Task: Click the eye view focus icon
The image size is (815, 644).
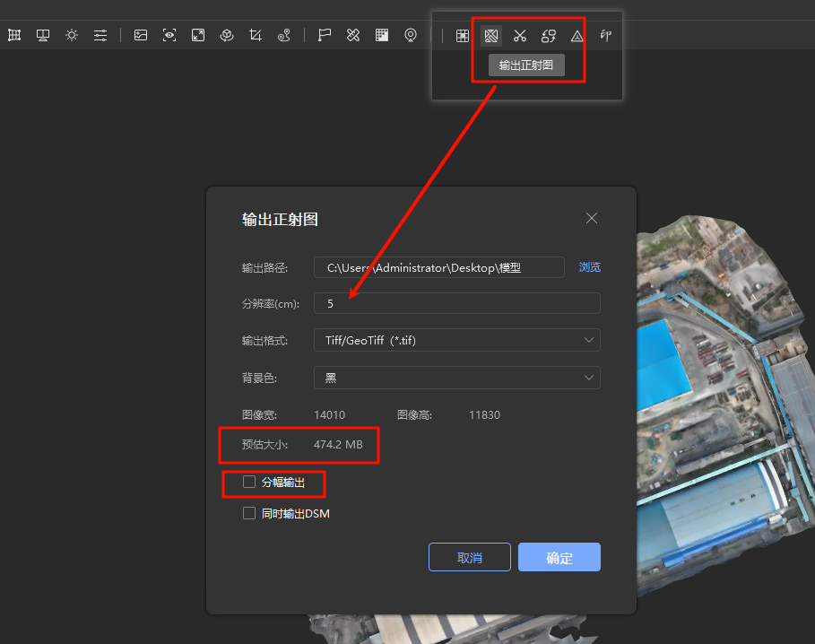Action: click(x=169, y=35)
